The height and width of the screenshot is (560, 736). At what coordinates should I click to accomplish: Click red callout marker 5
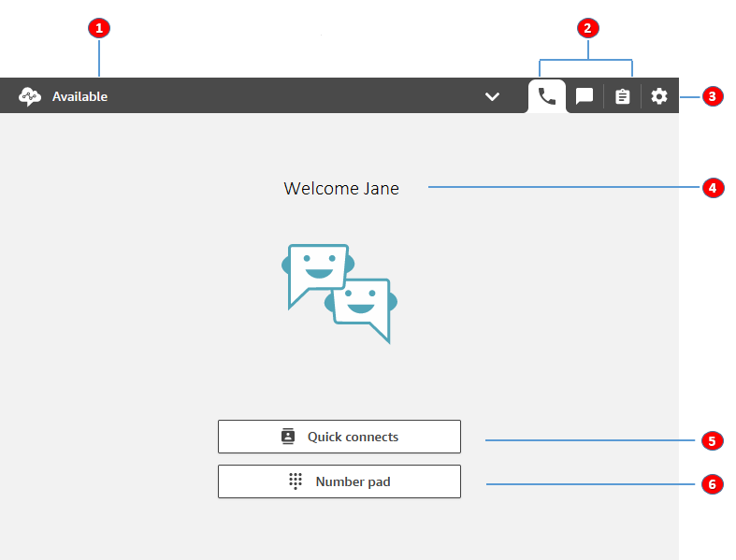coord(713,439)
